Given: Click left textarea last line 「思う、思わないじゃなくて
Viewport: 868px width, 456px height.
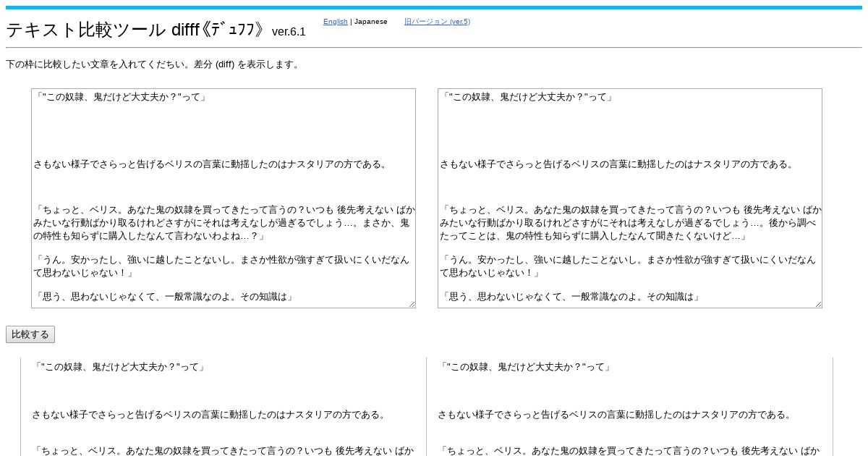Looking at the screenshot, I should click(163, 297).
